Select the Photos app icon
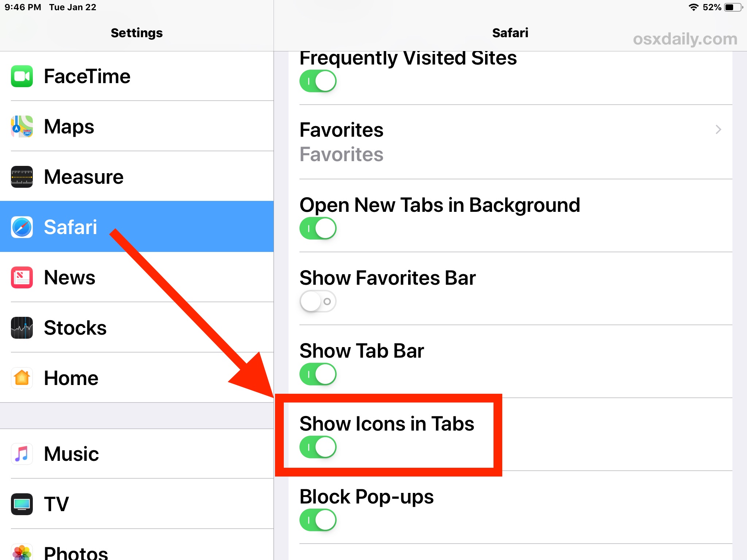This screenshot has height=560, width=747. coord(22,551)
